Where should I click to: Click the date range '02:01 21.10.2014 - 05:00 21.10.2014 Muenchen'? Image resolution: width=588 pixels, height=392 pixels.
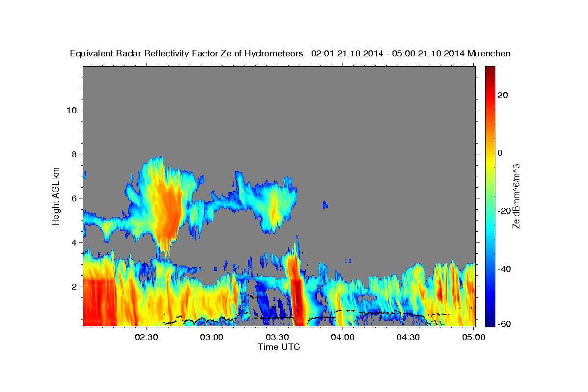pos(411,54)
